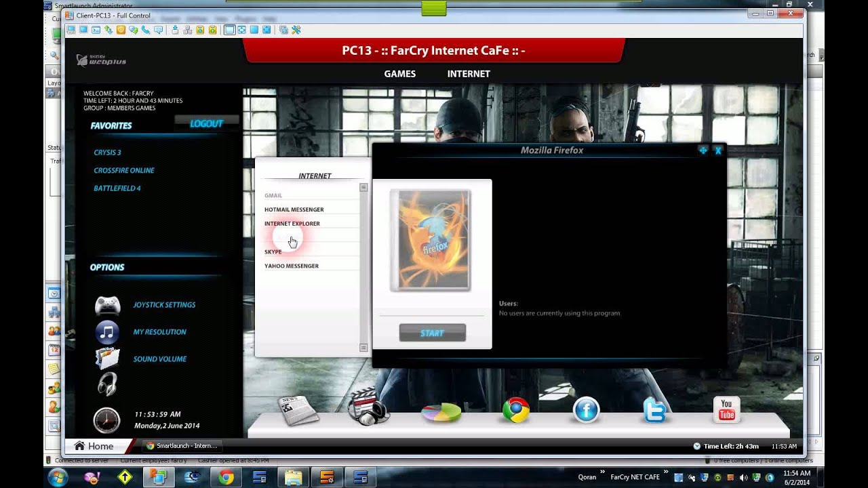Click the chat bubbles icon in the remote toolbar

click(134, 30)
